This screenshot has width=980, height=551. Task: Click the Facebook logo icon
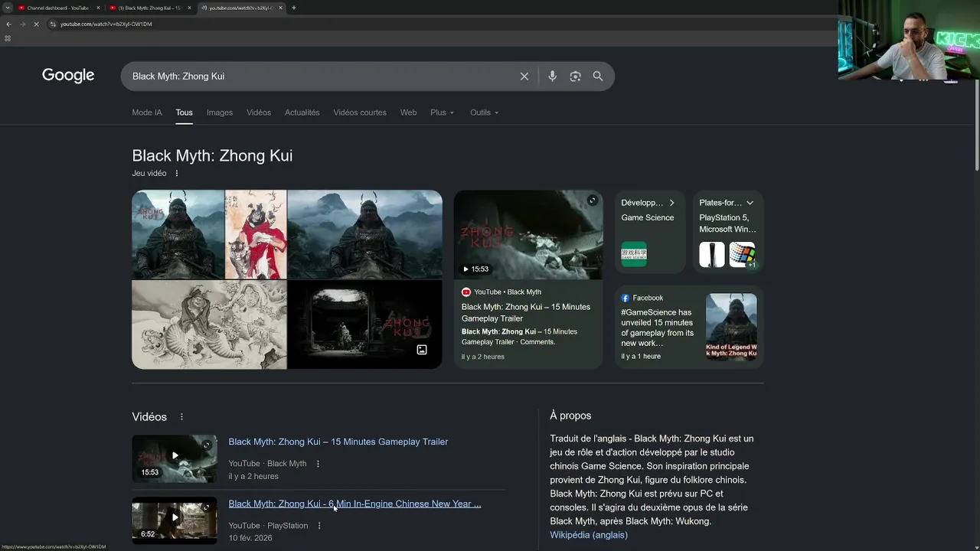(626, 298)
